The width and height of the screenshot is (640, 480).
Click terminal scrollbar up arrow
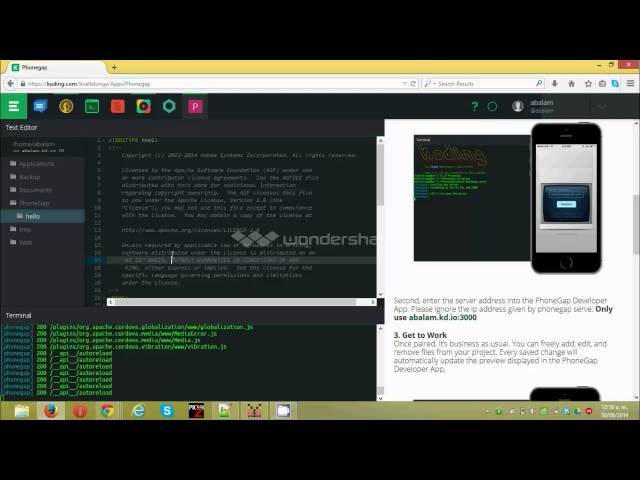380,328
